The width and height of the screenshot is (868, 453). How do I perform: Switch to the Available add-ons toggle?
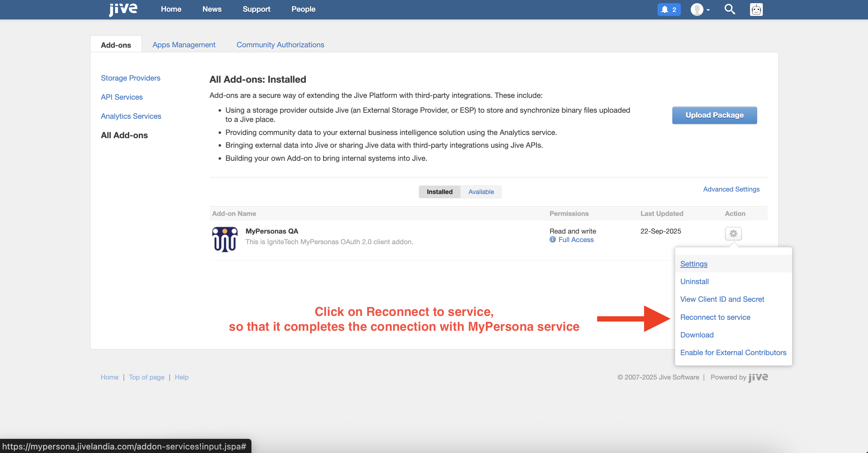pos(481,192)
